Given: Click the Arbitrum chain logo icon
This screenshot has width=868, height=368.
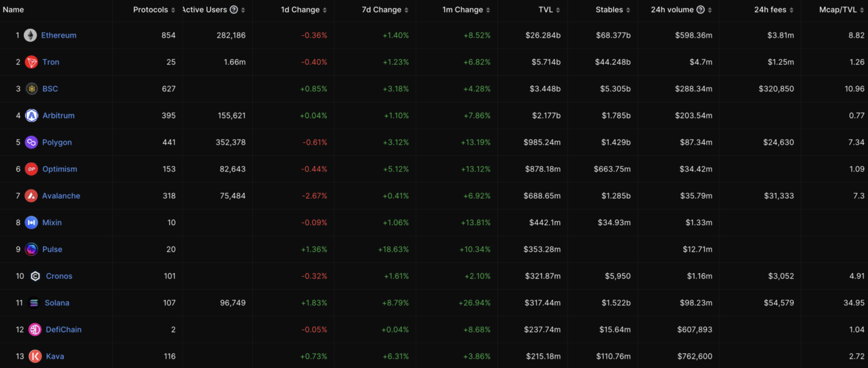Looking at the screenshot, I should click(32, 116).
